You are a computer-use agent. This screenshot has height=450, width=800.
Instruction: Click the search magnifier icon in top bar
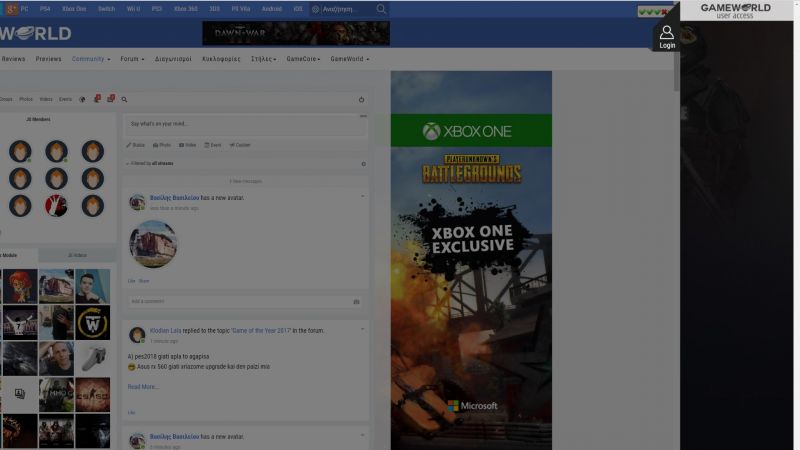click(x=381, y=9)
